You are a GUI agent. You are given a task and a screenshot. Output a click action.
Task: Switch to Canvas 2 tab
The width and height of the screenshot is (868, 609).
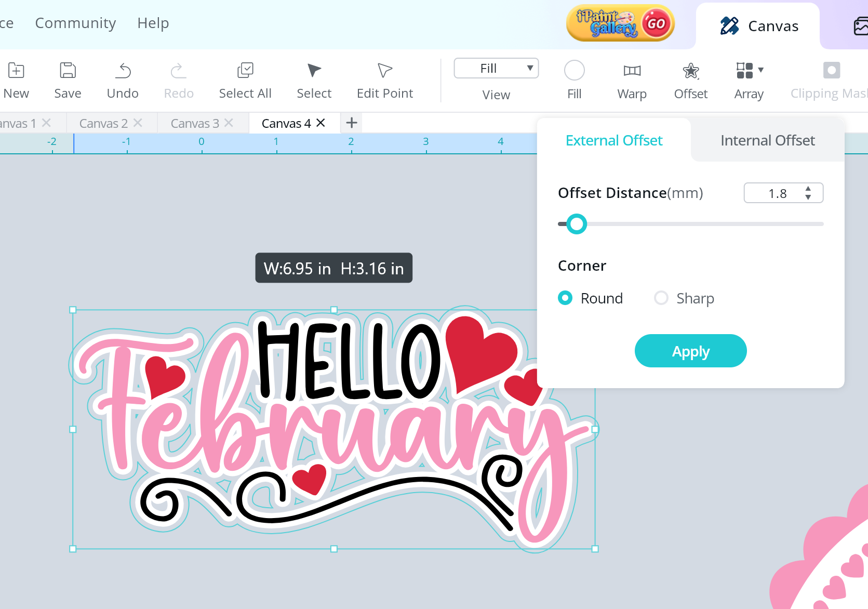103,123
